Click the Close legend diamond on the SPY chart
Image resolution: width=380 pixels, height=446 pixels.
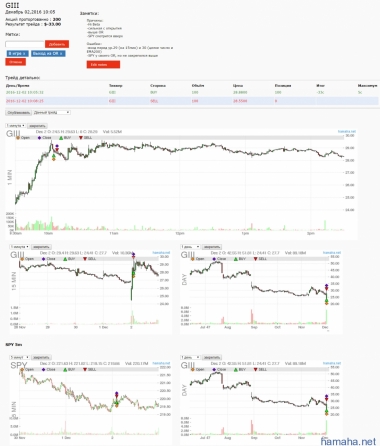(x=43, y=369)
